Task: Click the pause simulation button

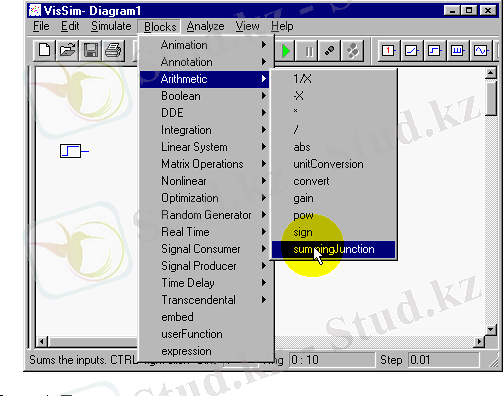Action: (309, 51)
